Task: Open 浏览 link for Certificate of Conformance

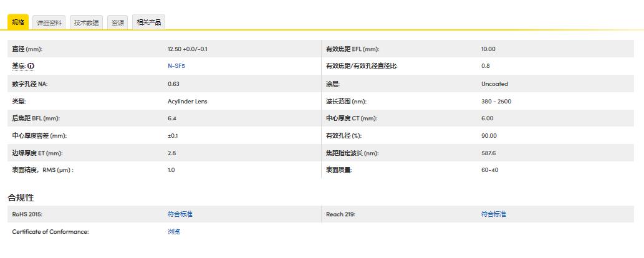Action: pos(174,232)
